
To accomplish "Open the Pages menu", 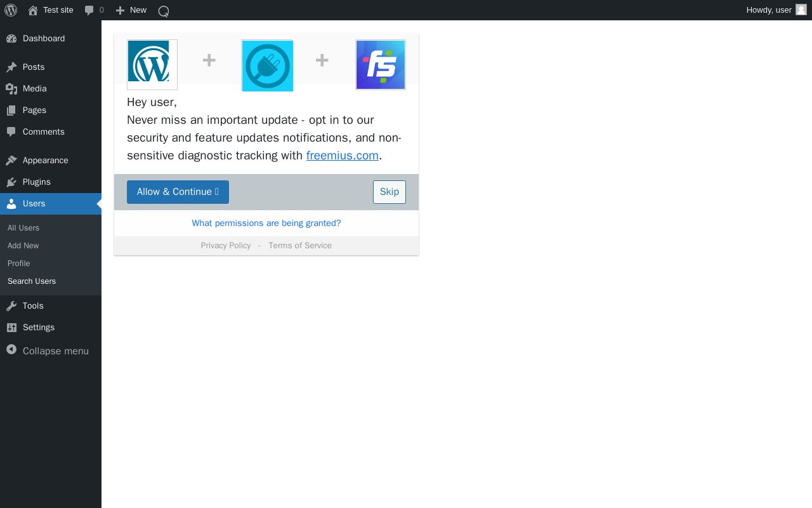I will pyautogui.click(x=51, y=110).
